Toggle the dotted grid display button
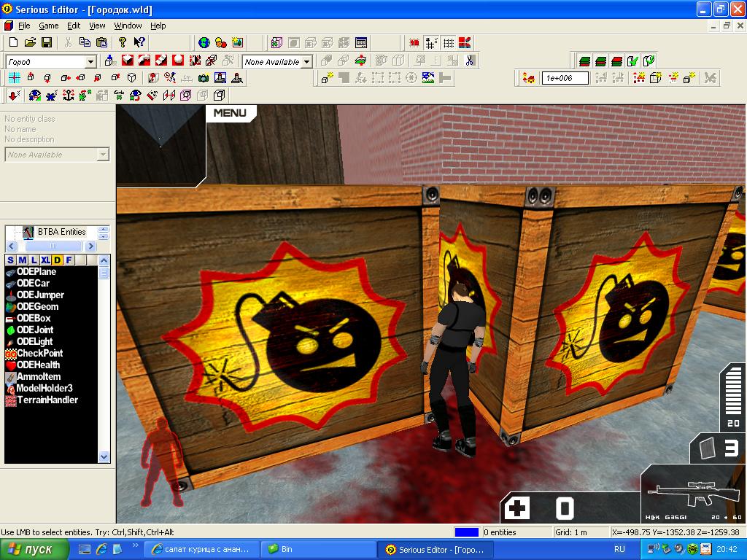The height and width of the screenshot is (560, 747). [449, 43]
